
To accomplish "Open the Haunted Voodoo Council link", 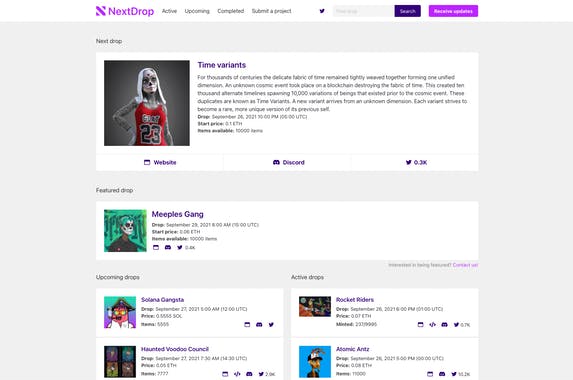I will tap(175, 349).
